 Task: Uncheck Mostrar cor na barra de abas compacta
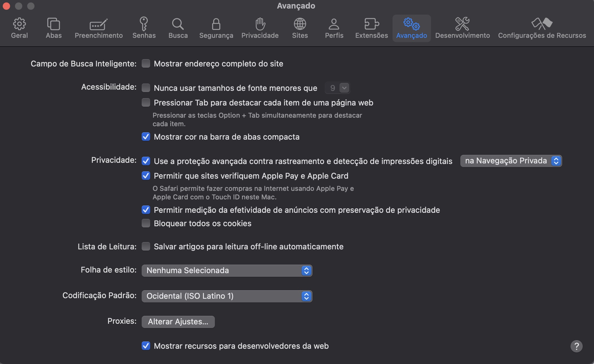146,137
